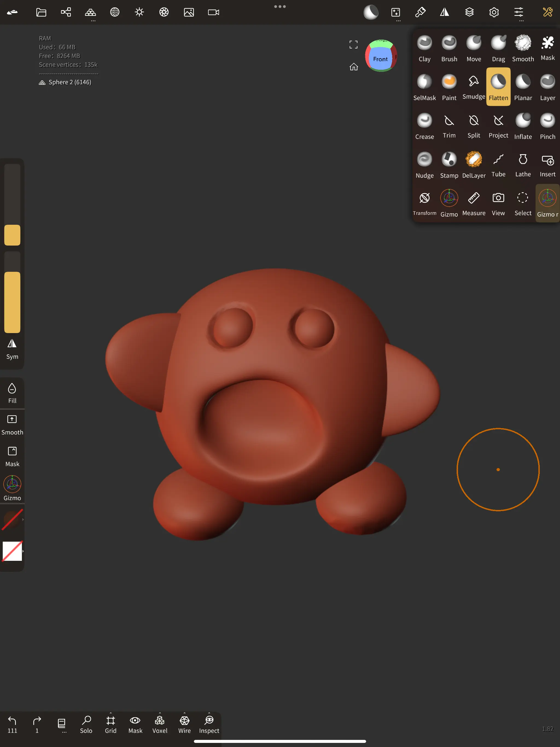Select the Mask tool in the tools panel
Image resolution: width=560 pixels, height=747 pixels.
click(547, 48)
